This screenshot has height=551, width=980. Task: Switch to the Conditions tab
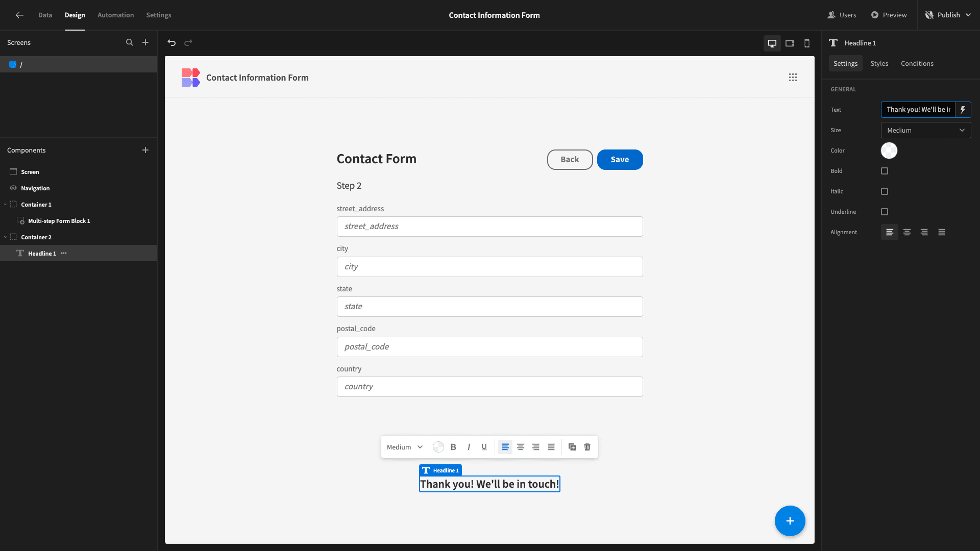click(917, 64)
